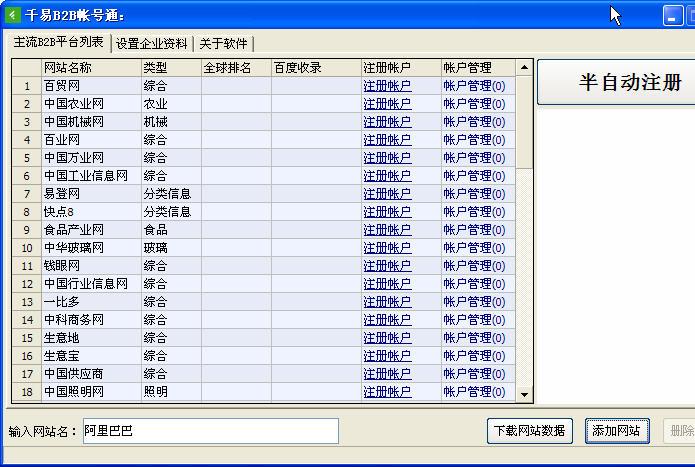Open 注册帐户 link for 中国农业网
This screenshot has height=467, width=695.
(x=387, y=104)
